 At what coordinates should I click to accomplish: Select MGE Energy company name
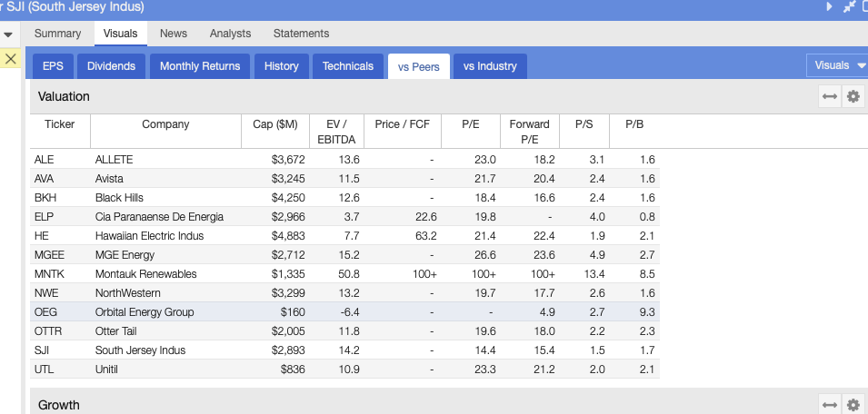pyautogui.click(x=125, y=255)
